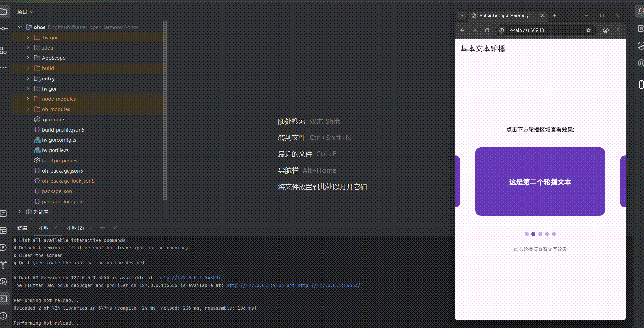The width and height of the screenshot is (644, 328).
Task: Open the Dart VM Service link
Action: 190,278
